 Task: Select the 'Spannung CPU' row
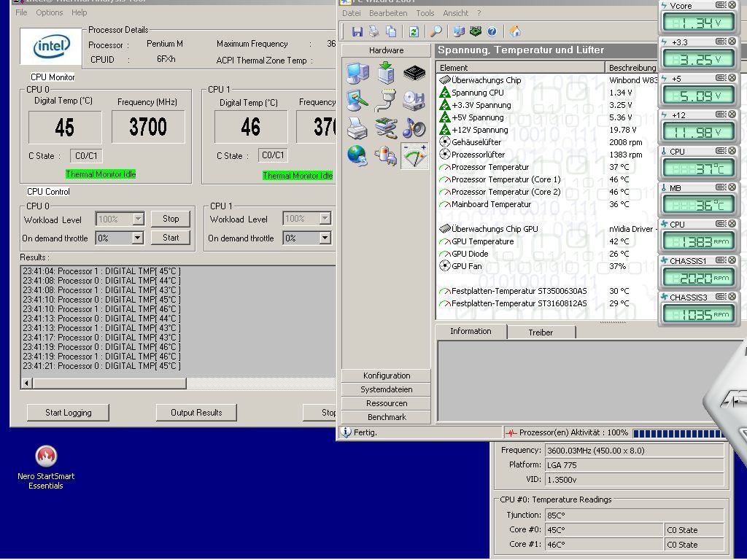pos(547,93)
